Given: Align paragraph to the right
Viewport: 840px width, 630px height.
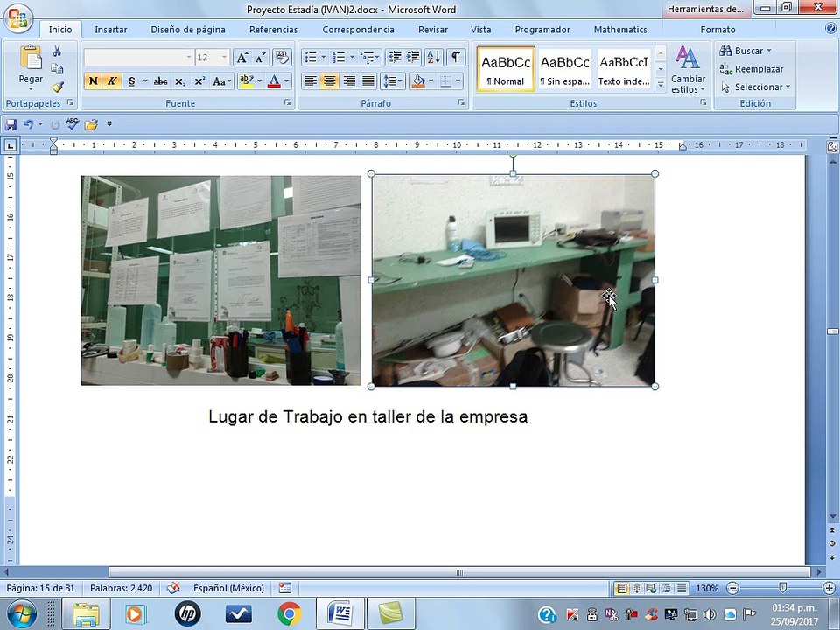Looking at the screenshot, I should [349, 81].
